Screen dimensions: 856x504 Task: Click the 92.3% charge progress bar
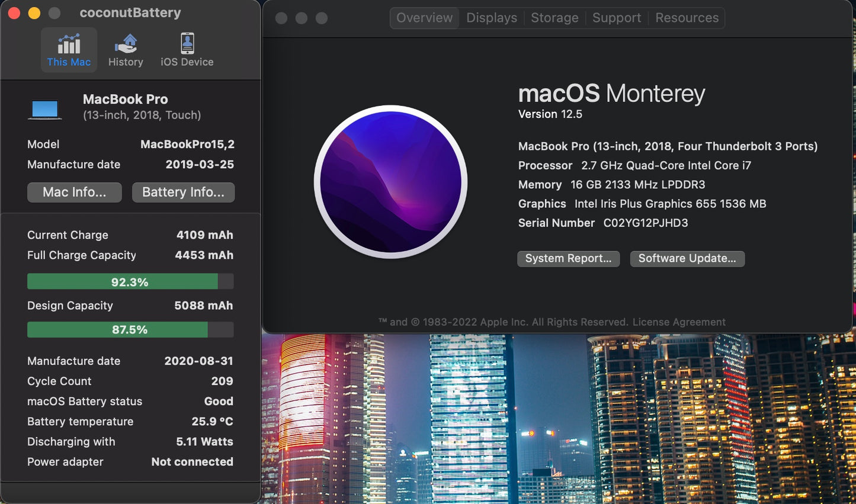(130, 281)
